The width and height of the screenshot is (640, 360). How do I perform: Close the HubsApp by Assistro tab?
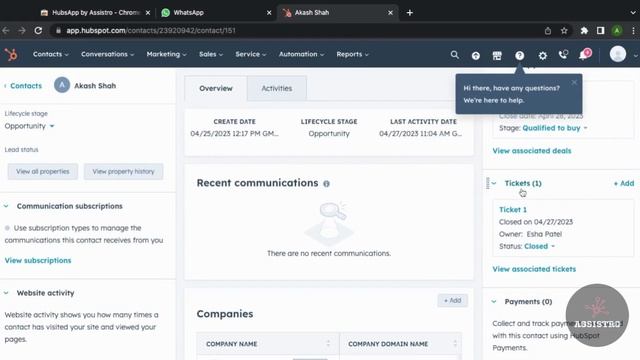(x=148, y=13)
